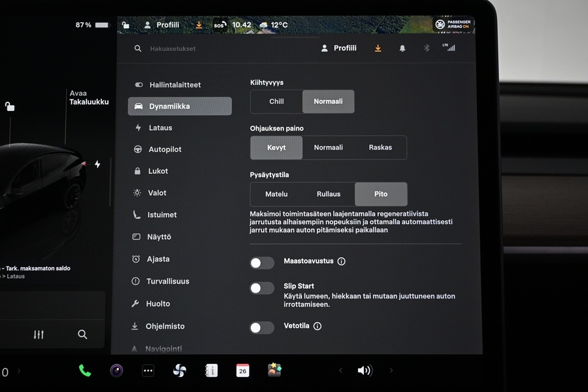Click the notifications bell icon
The width and height of the screenshot is (588, 392).
point(402,48)
